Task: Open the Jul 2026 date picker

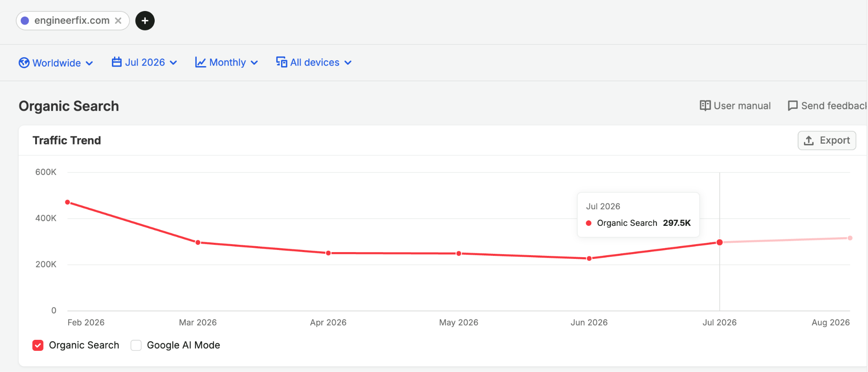Action: pyautogui.click(x=145, y=62)
